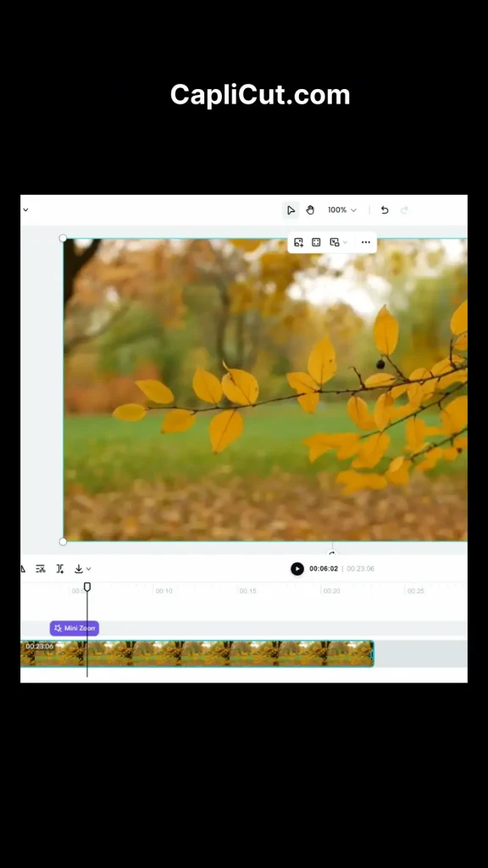The image size is (488, 868).
Task: Activate the hand pan tool
Action: tap(310, 210)
